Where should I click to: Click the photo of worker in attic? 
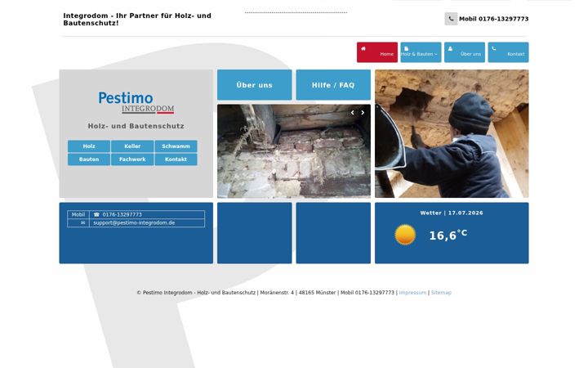click(452, 133)
